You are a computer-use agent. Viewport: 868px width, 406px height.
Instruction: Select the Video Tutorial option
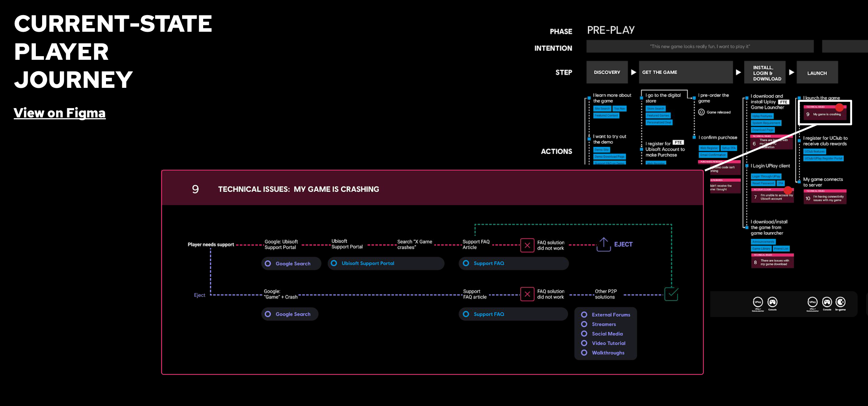point(603,343)
